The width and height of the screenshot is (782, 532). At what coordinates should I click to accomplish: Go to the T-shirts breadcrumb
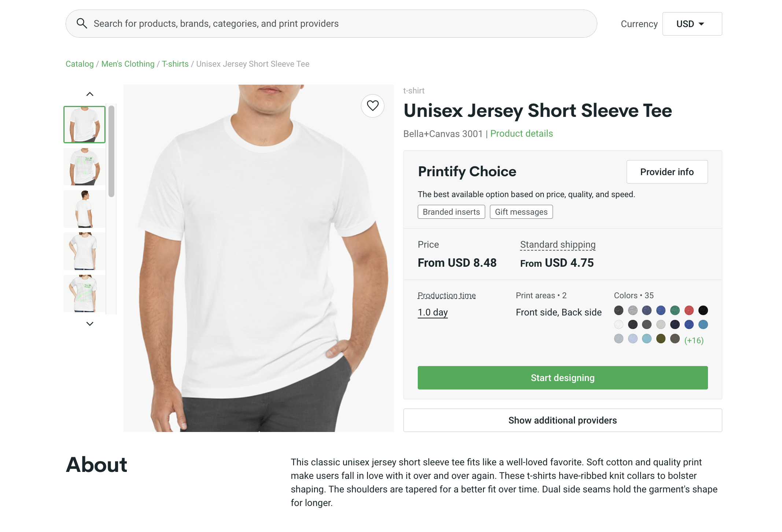coord(175,64)
